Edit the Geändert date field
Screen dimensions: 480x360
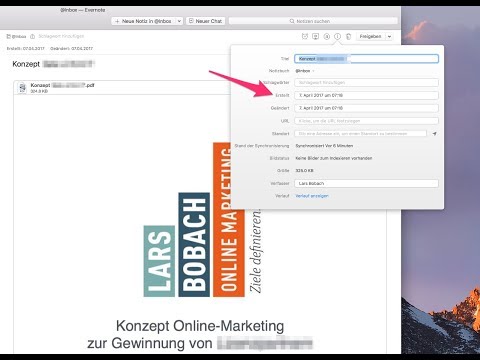click(x=366, y=108)
